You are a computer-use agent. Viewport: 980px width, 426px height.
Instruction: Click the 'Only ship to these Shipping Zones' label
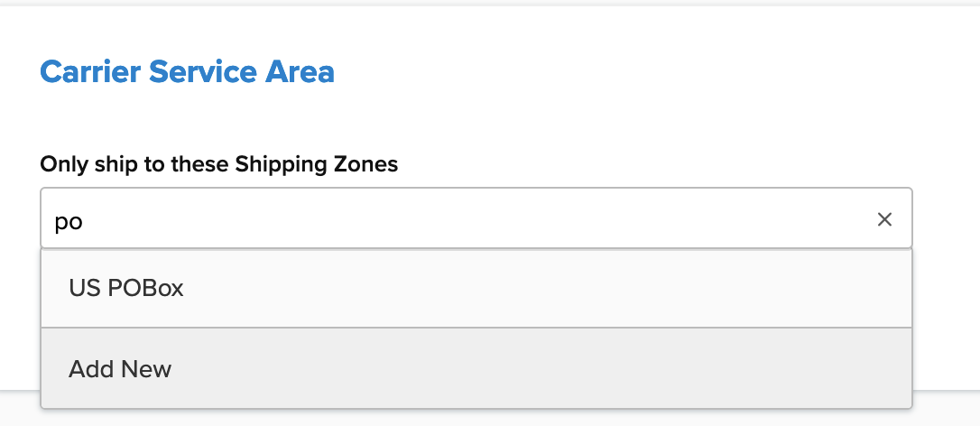tap(218, 165)
